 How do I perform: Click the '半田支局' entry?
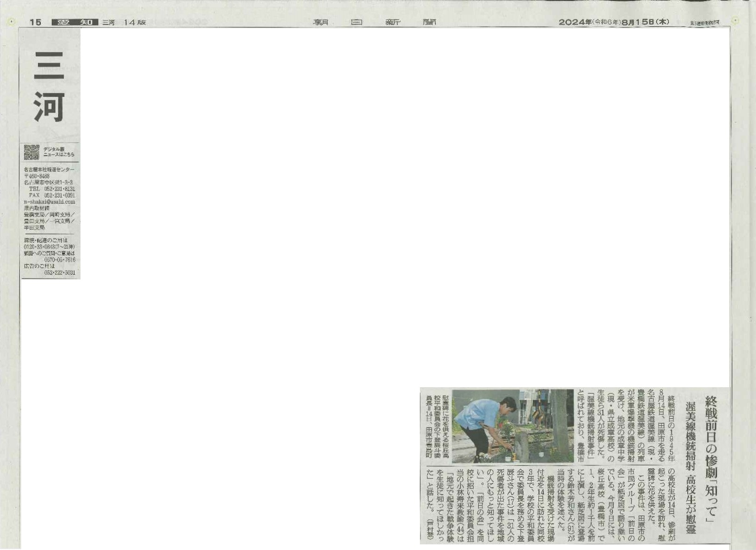coord(34,227)
